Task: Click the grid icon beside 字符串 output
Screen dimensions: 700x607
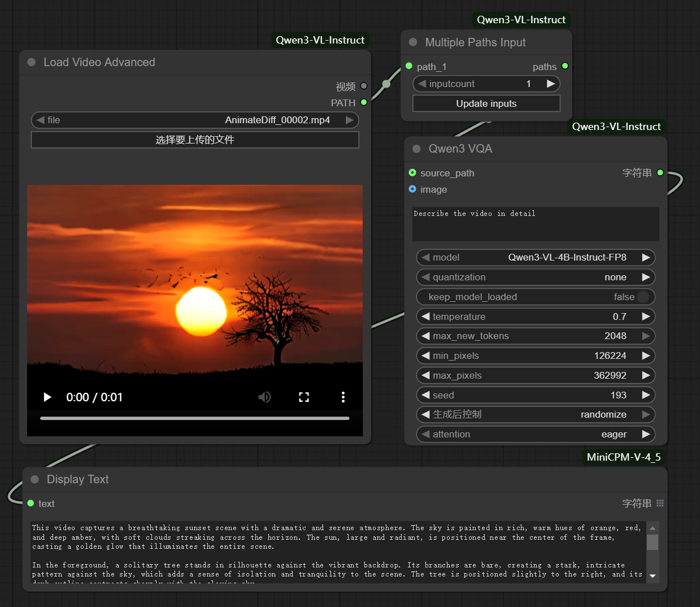Action: tap(660, 503)
